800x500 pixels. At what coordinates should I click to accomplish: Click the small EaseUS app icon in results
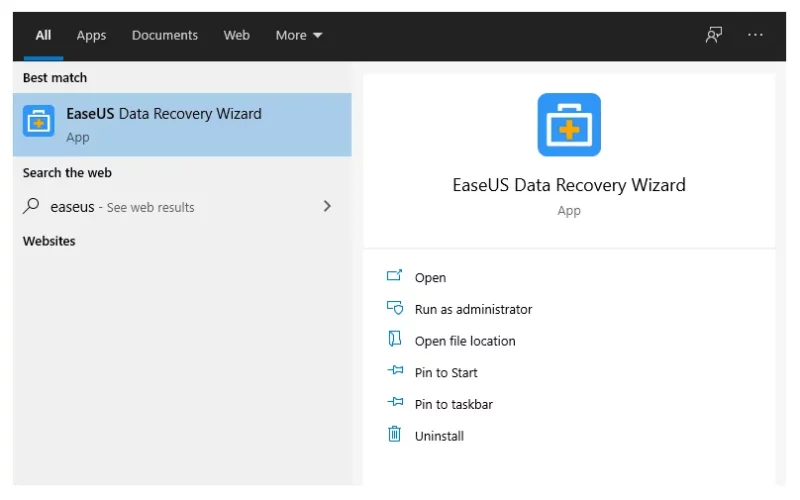point(38,121)
